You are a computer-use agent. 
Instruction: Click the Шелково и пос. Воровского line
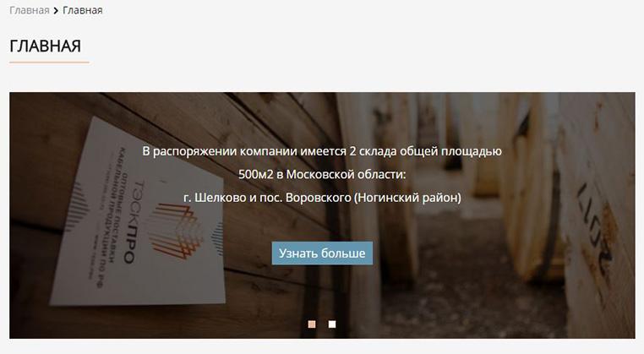point(322,198)
